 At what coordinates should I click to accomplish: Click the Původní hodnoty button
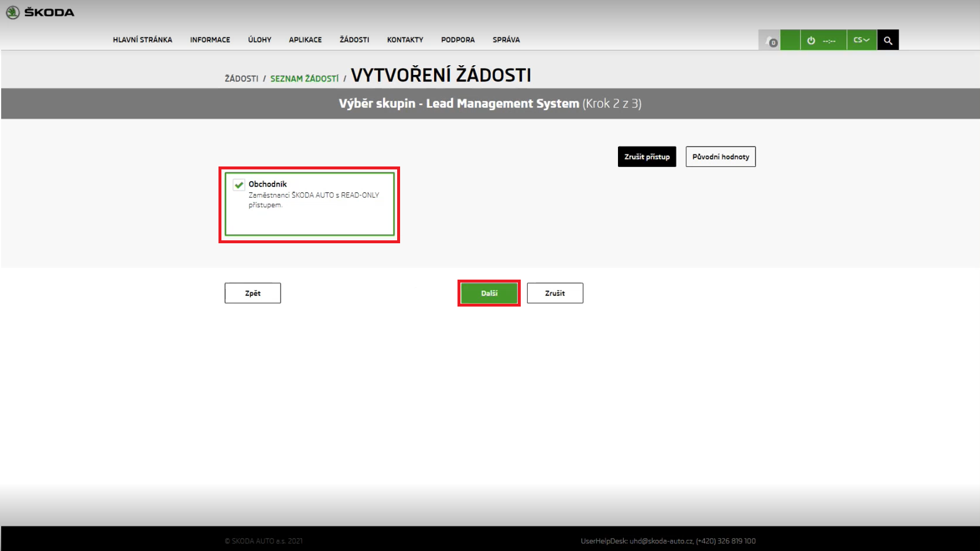(721, 157)
